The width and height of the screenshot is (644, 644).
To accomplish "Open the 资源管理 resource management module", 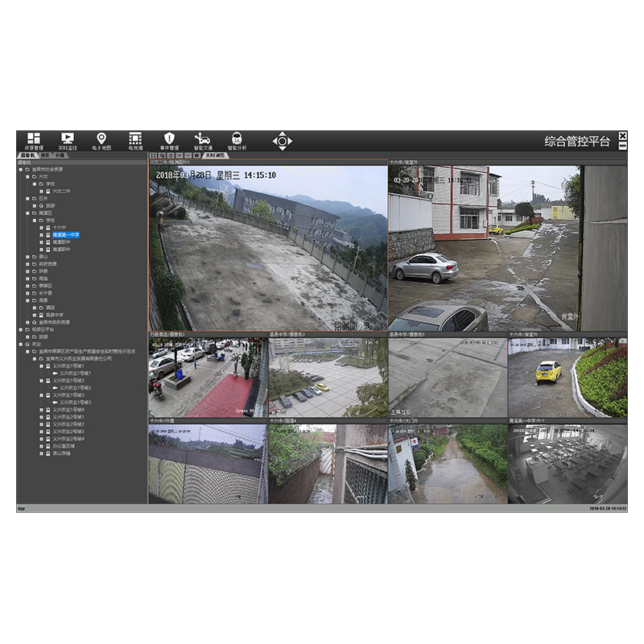I will click(x=33, y=141).
